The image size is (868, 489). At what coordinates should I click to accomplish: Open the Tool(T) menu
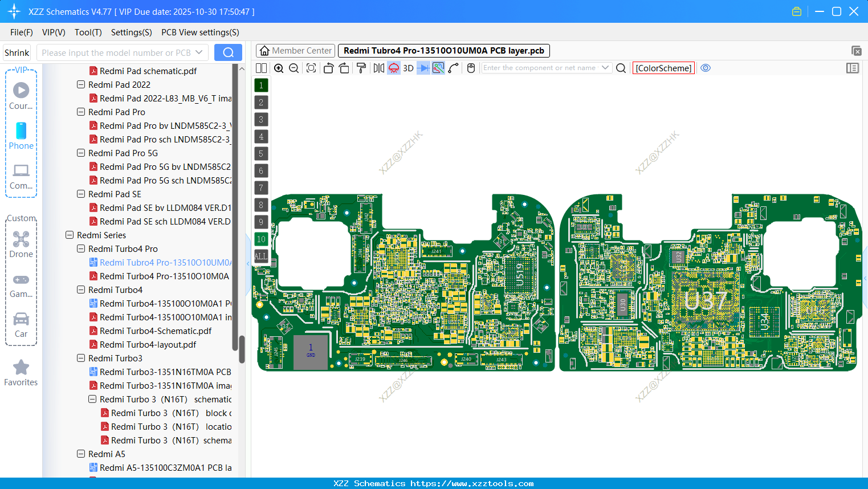pyautogui.click(x=88, y=32)
